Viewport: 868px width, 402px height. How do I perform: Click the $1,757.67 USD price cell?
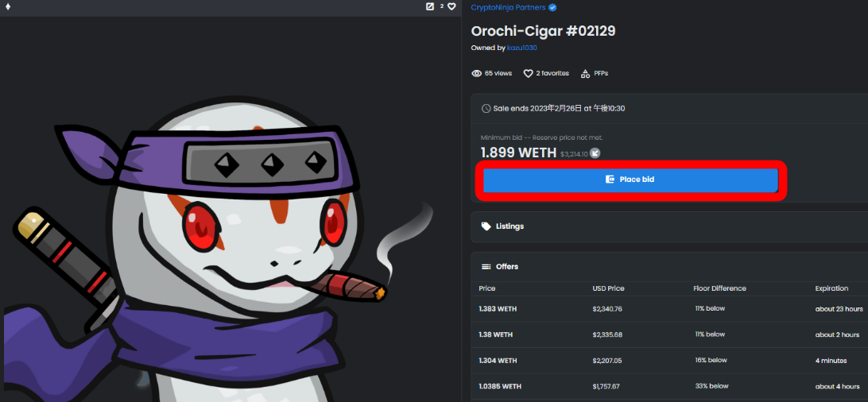coord(606,386)
